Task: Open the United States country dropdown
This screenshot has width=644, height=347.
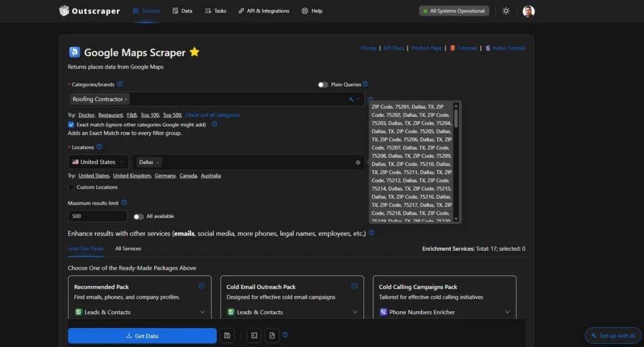Action: 98,162
